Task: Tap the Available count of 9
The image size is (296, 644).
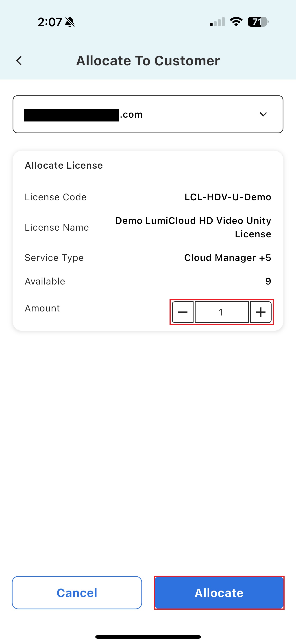Action: (x=268, y=281)
